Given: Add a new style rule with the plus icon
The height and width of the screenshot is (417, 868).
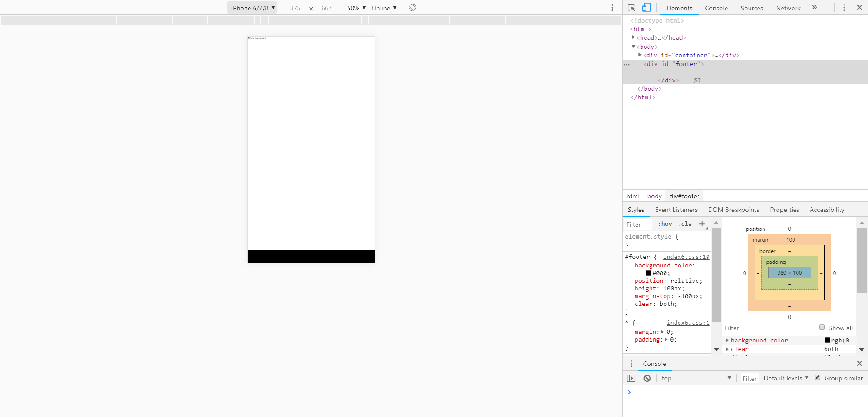Looking at the screenshot, I should point(702,224).
